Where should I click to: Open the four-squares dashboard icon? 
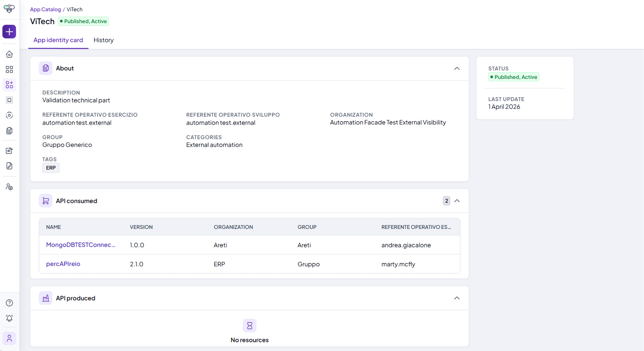9,69
